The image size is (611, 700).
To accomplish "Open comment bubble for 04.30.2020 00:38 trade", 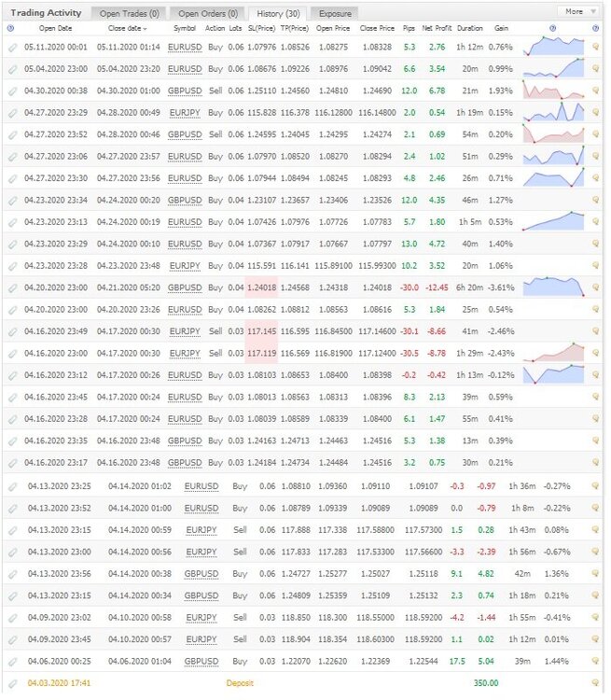I will pos(595,91).
